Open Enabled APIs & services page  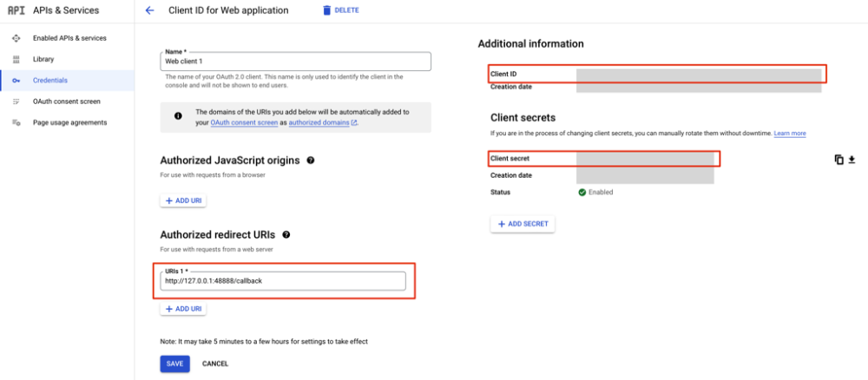[69, 38]
